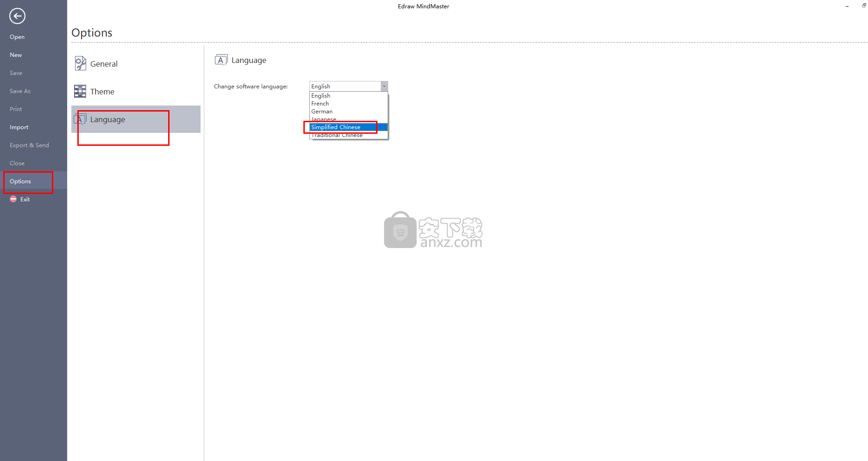Click the back arrow circle icon
Image resolution: width=868 pixels, height=461 pixels.
tap(17, 16)
